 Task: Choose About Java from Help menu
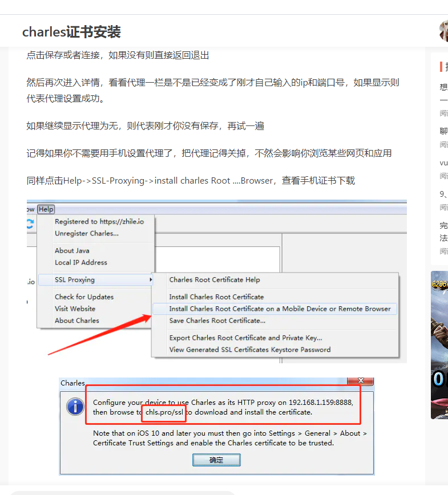tap(72, 251)
